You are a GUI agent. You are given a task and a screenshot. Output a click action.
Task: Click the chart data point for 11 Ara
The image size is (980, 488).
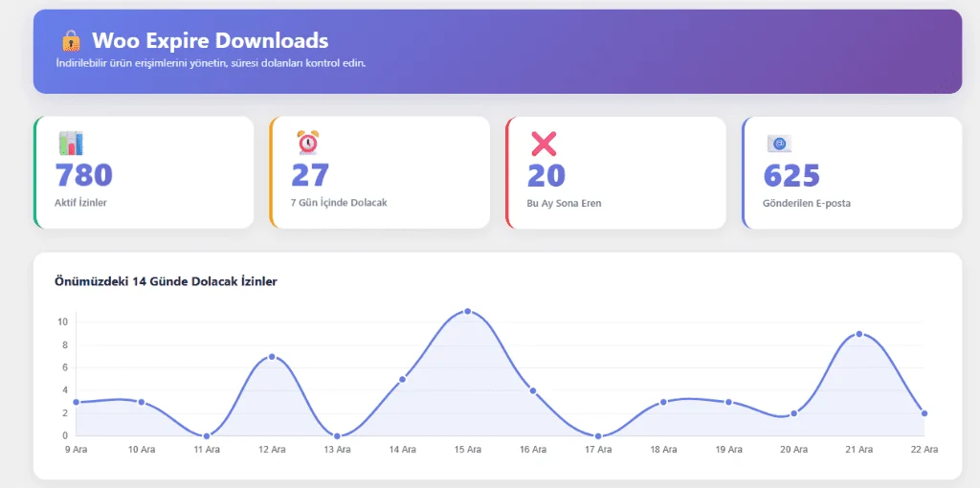click(x=207, y=435)
